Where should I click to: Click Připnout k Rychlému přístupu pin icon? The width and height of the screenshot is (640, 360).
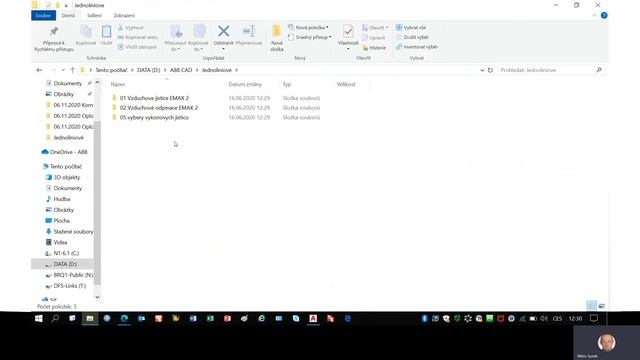54,31
